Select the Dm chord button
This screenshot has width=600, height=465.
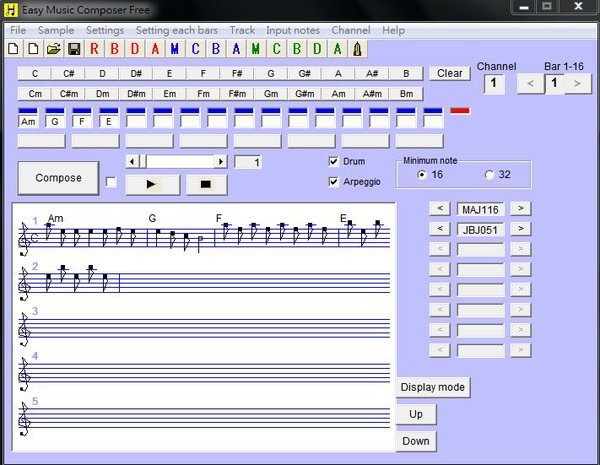coord(102,94)
